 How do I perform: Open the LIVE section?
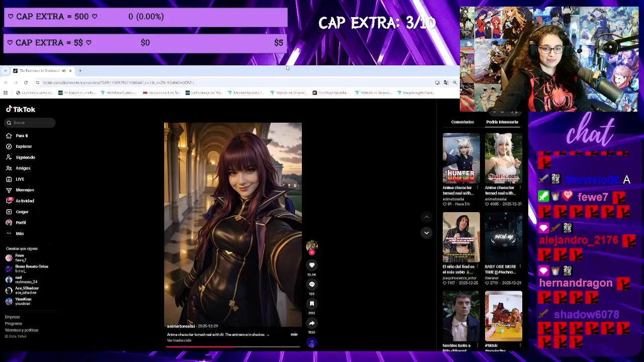(x=15, y=179)
